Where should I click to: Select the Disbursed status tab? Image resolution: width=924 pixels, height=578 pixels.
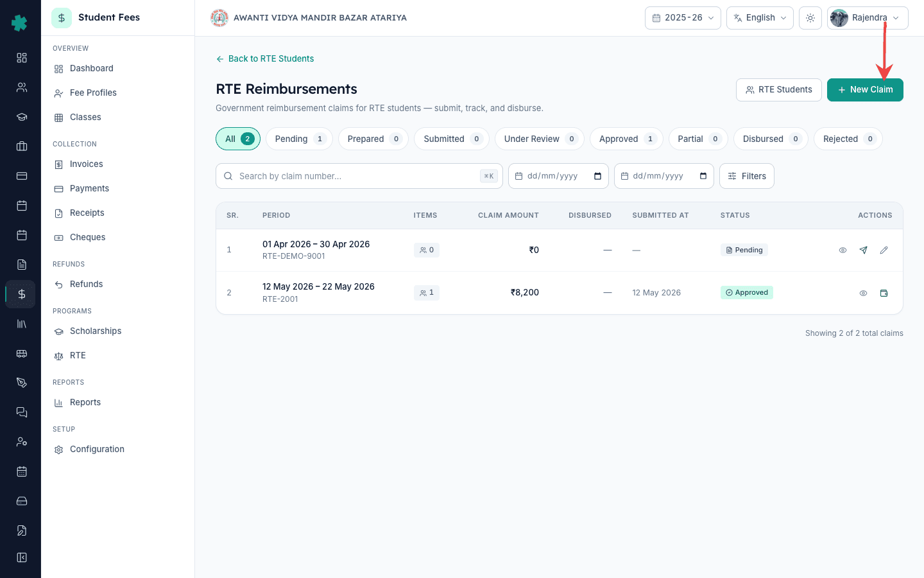pos(771,139)
